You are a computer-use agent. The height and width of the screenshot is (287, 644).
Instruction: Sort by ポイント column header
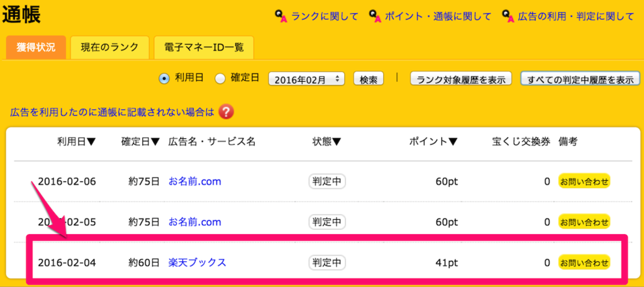[434, 142]
